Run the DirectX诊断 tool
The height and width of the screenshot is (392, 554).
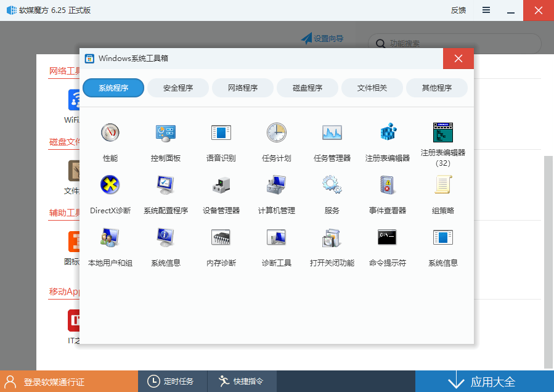click(110, 195)
